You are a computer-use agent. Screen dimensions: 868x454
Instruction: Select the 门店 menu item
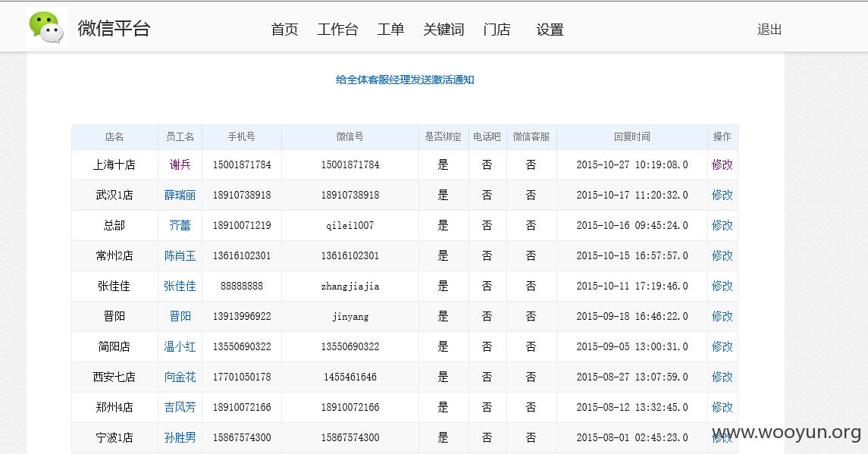click(x=497, y=30)
